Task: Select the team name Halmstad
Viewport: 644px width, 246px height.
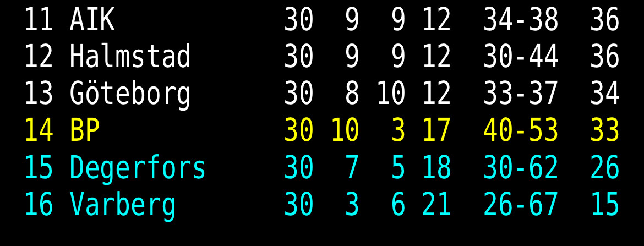Action: pos(130,57)
